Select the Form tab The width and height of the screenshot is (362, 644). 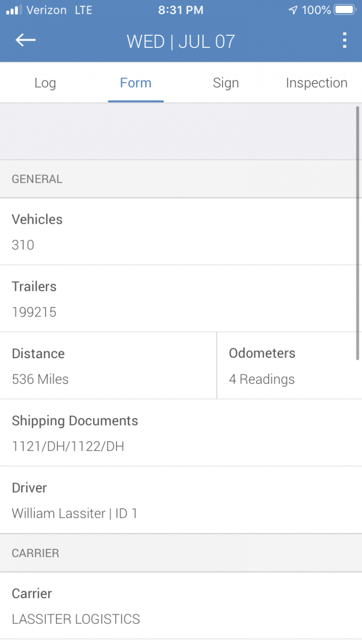click(x=135, y=83)
